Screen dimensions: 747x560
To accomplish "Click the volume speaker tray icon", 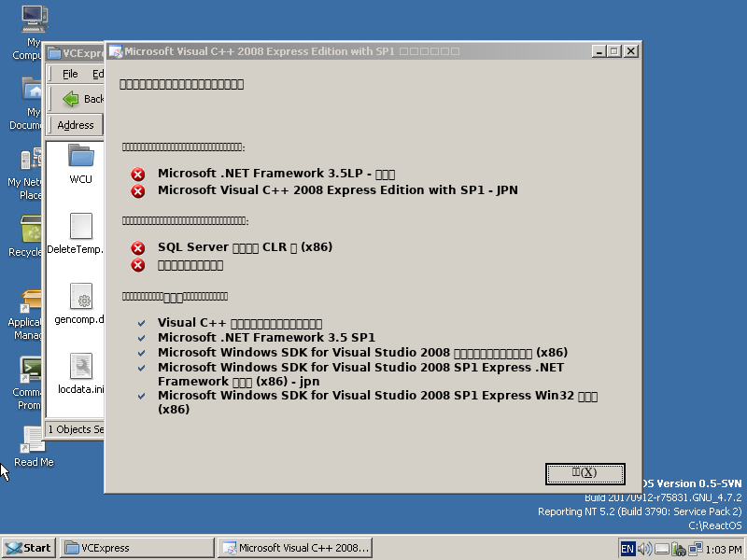I will (644, 549).
